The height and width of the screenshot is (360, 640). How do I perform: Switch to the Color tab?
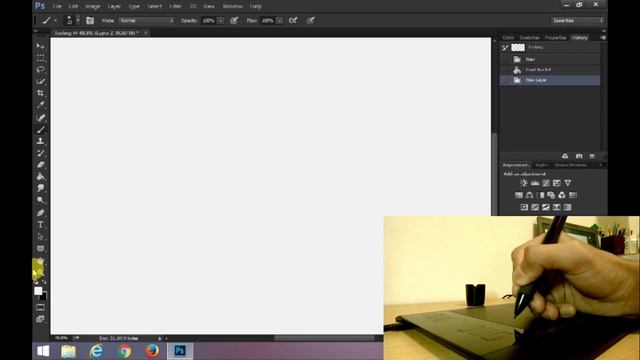coord(508,38)
